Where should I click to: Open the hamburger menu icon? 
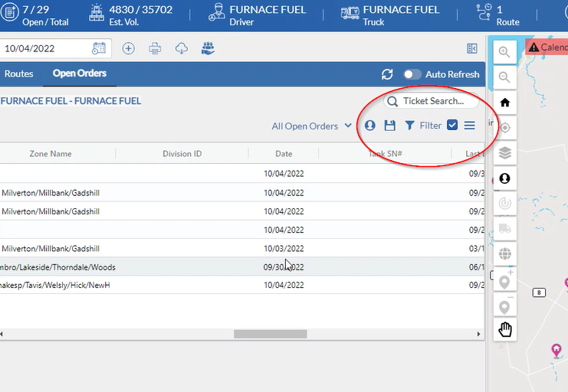pos(469,126)
